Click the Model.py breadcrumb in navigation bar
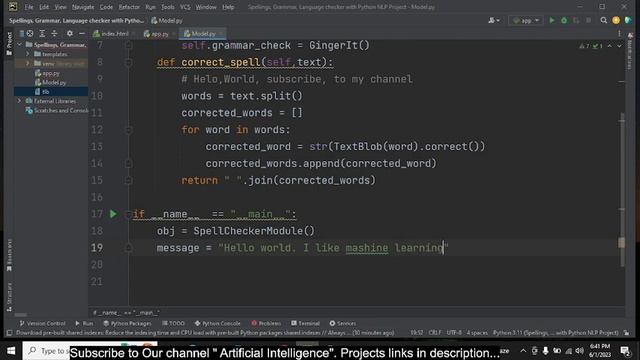 [x=167, y=20]
